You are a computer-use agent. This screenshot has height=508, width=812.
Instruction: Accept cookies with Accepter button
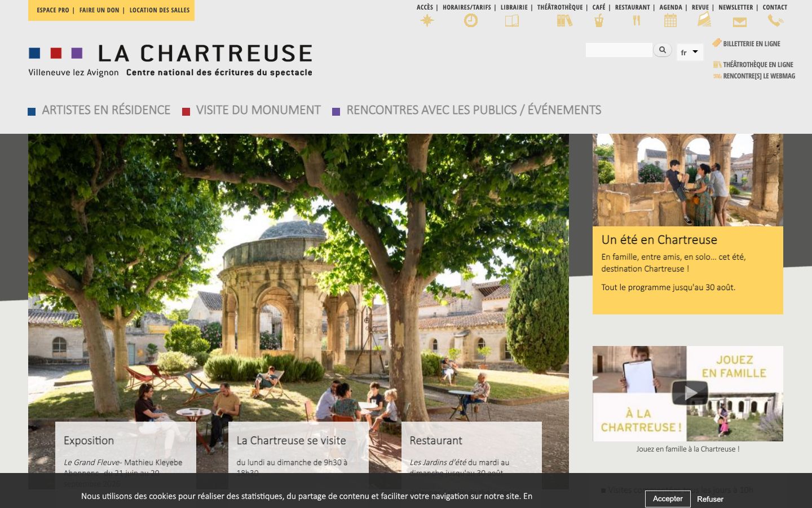[668, 499]
